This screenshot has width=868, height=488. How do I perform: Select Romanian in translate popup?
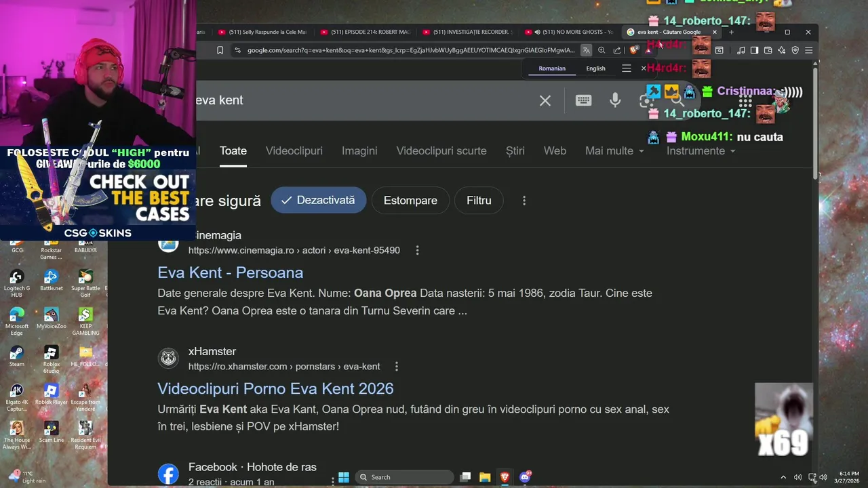pyautogui.click(x=552, y=68)
